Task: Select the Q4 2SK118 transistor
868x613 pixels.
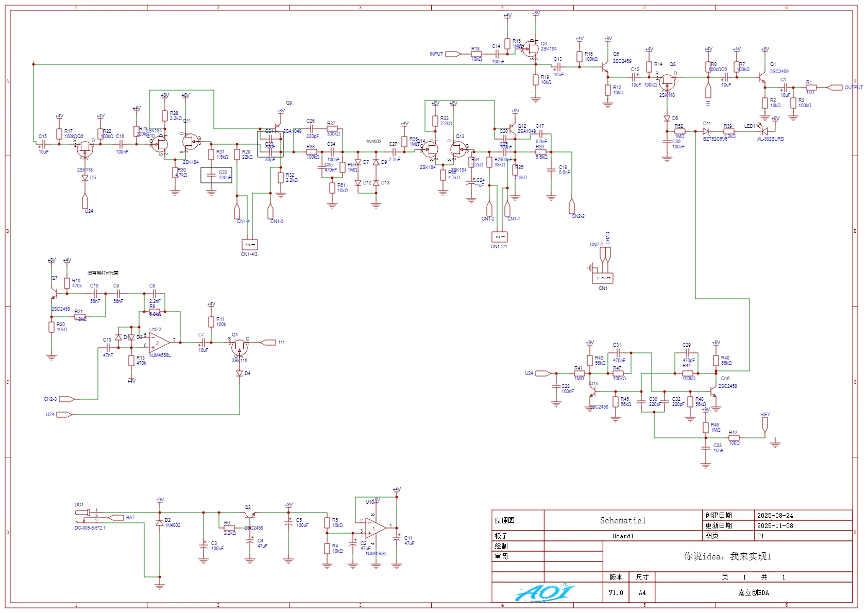Action: [240, 347]
